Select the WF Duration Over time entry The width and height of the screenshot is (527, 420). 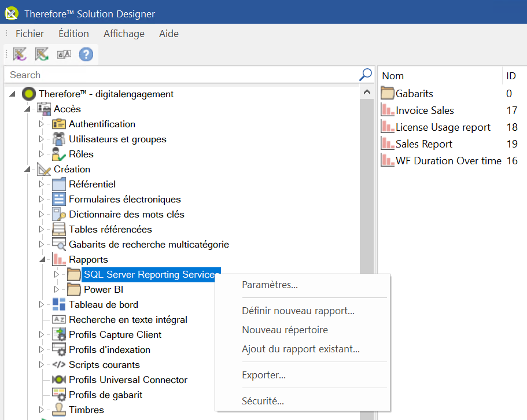(x=448, y=161)
